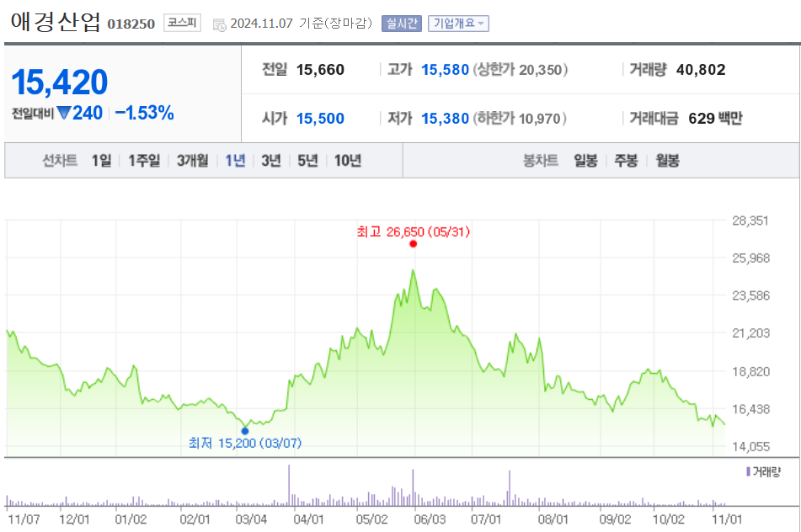Screen dimensions: 801x532
Task: Select the 1주일 line chart tab
Action: 144,161
